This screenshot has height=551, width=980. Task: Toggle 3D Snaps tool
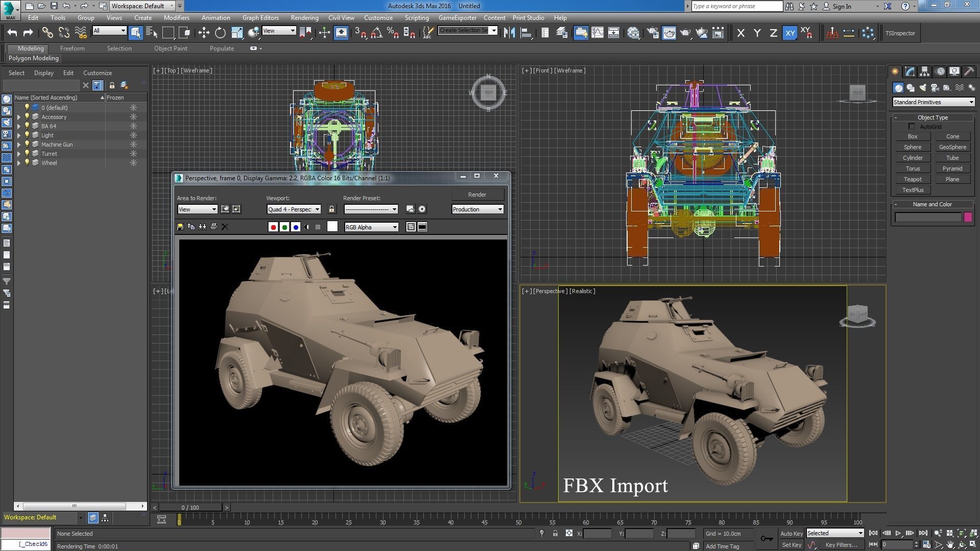pos(360,33)
